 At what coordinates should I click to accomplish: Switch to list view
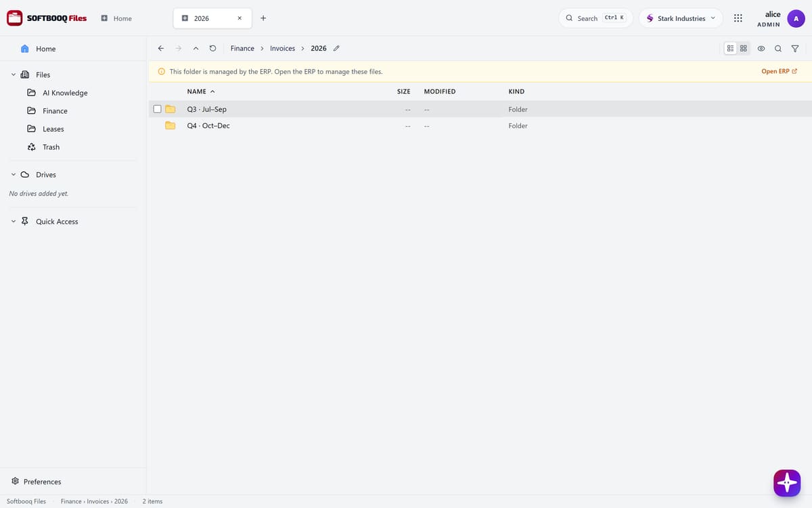click(731, 48)
